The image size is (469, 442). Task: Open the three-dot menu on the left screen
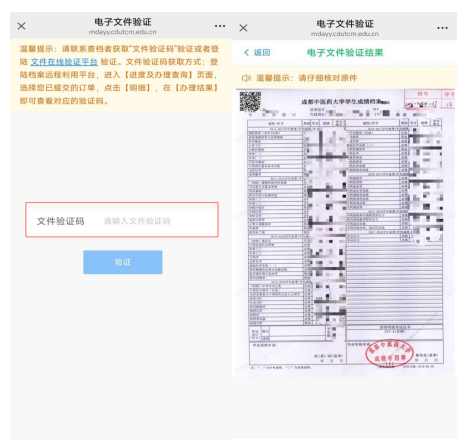(x=220, y=26)
